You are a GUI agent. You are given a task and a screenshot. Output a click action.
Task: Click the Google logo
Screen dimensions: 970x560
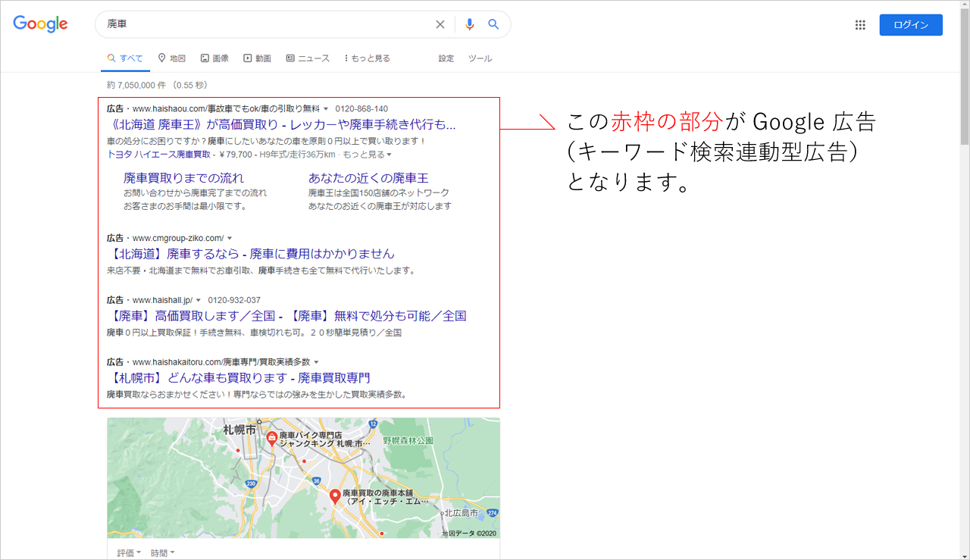click(x=40, y=23)
